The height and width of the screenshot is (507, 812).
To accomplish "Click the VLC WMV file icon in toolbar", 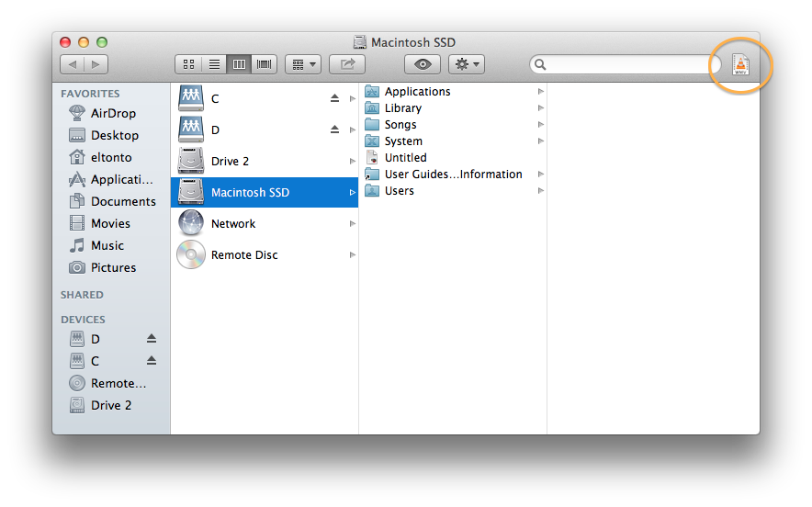I will [740, 64].
